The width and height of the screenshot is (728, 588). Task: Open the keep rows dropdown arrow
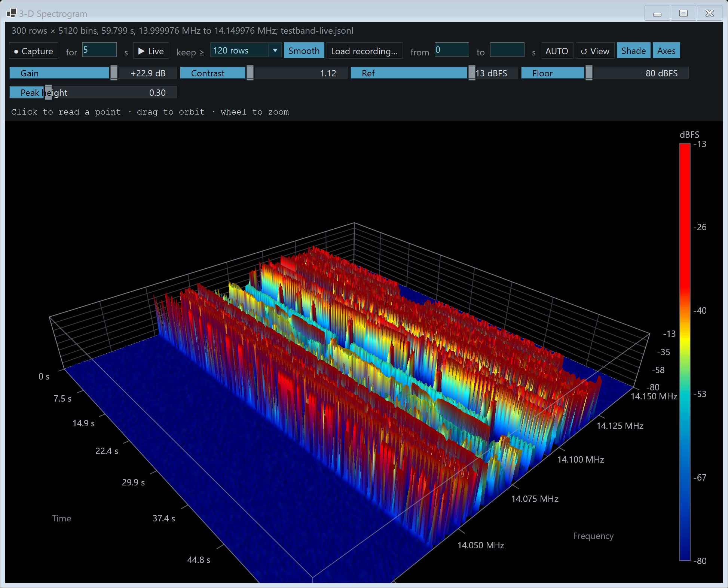(275, 50)
